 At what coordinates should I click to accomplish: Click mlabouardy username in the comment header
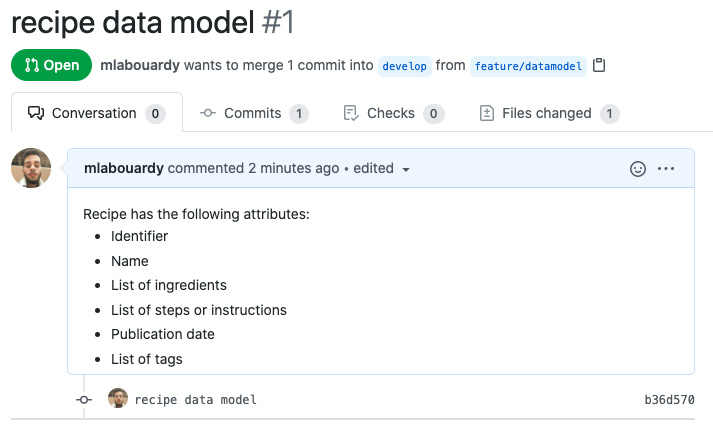click(124, 168)
